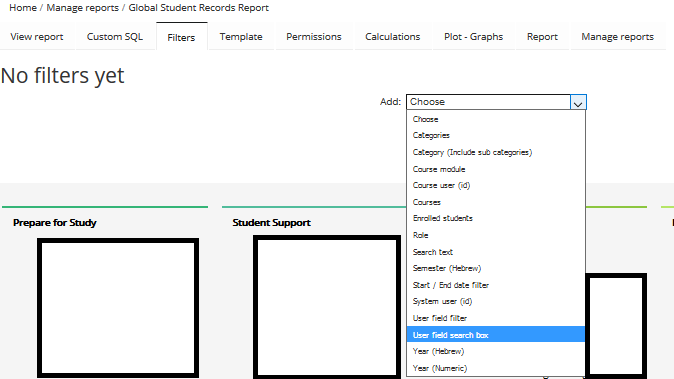The image size is (674, 379).
Task: Select the Filters tab
Action: pos(181,37)
